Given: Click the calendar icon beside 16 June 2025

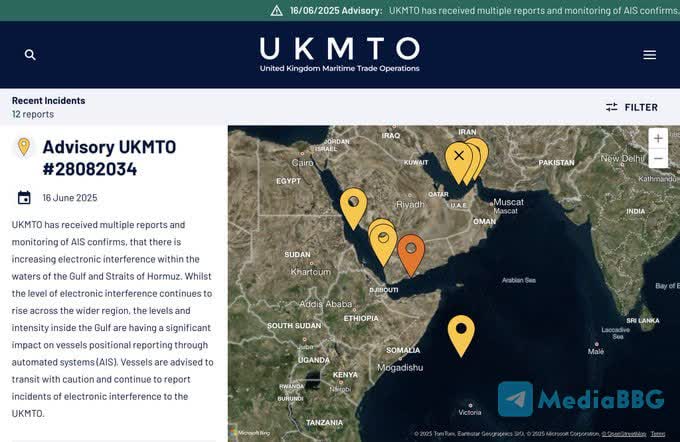Looking at the screenshot, I should [24, 197].
